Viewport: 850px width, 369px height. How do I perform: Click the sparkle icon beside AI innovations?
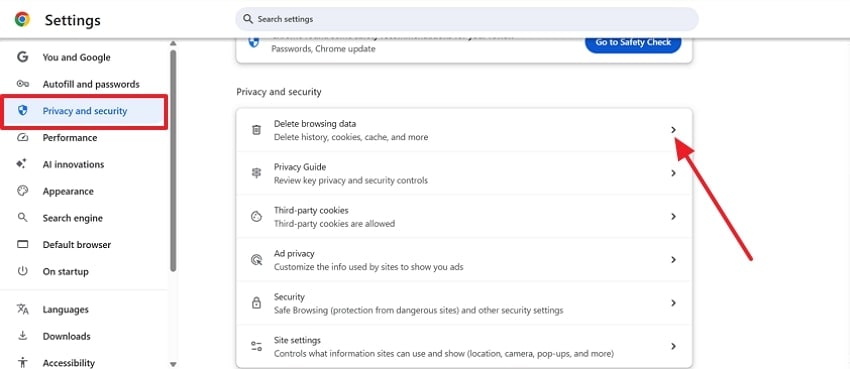[22, 164]
